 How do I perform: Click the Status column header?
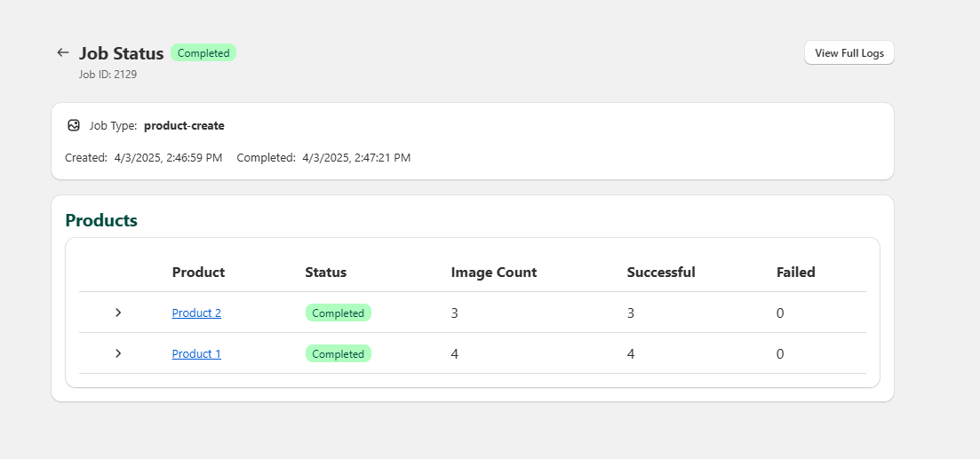click(325, 273)
